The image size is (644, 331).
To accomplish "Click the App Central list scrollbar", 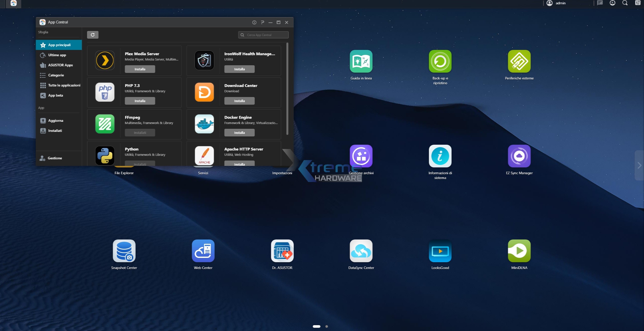I will 287,88.
